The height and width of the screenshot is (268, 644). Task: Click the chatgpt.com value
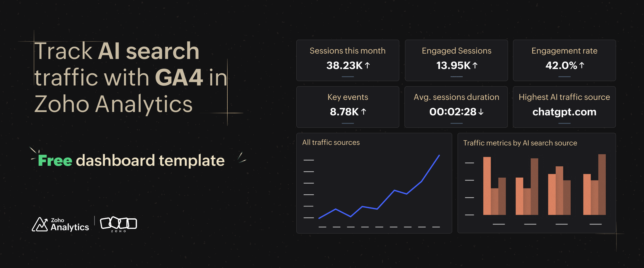pos(564,112)
